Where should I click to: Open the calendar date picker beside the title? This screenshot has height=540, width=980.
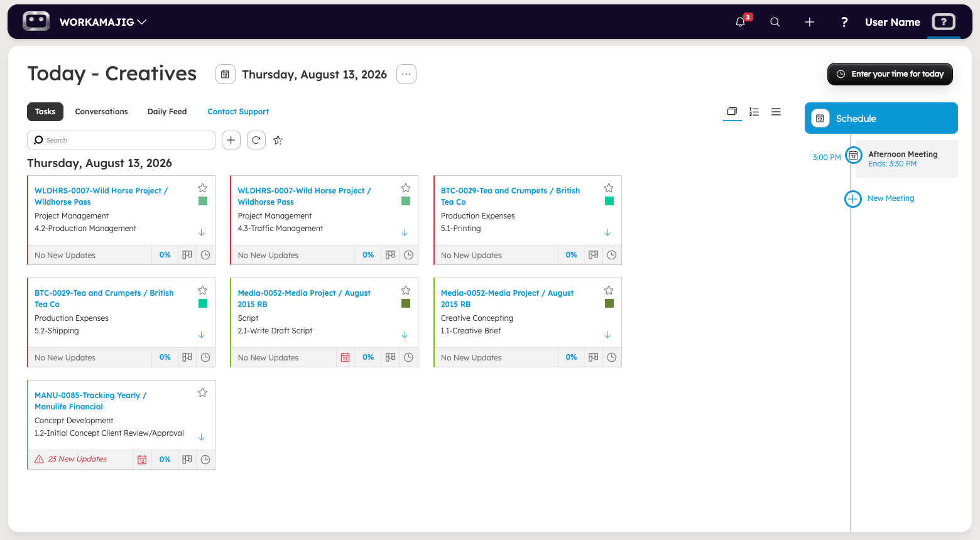coord(226,74)
